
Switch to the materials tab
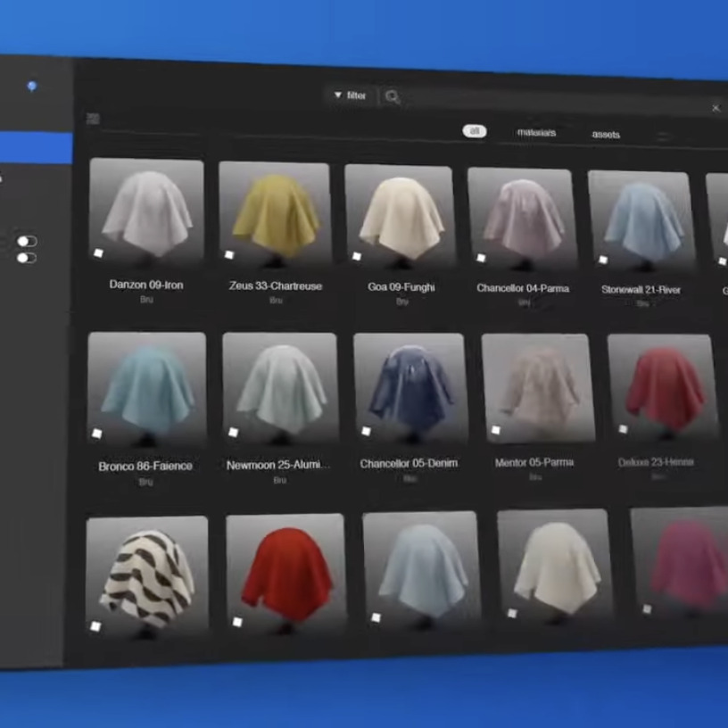[536, 132]
